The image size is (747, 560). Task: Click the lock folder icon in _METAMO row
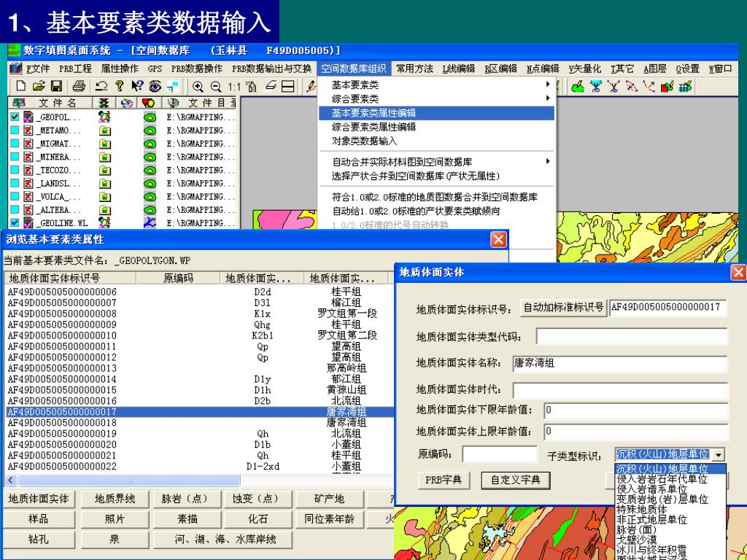[x=105, y=131]
